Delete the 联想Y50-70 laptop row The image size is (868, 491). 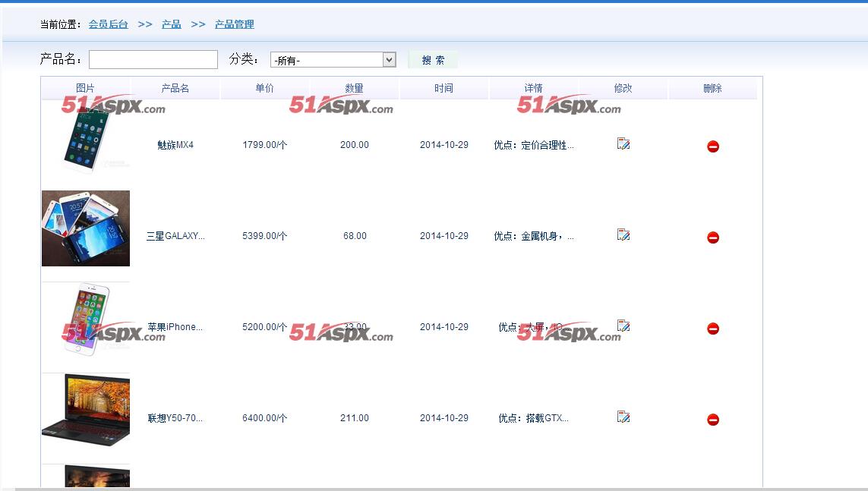[713, 420]
